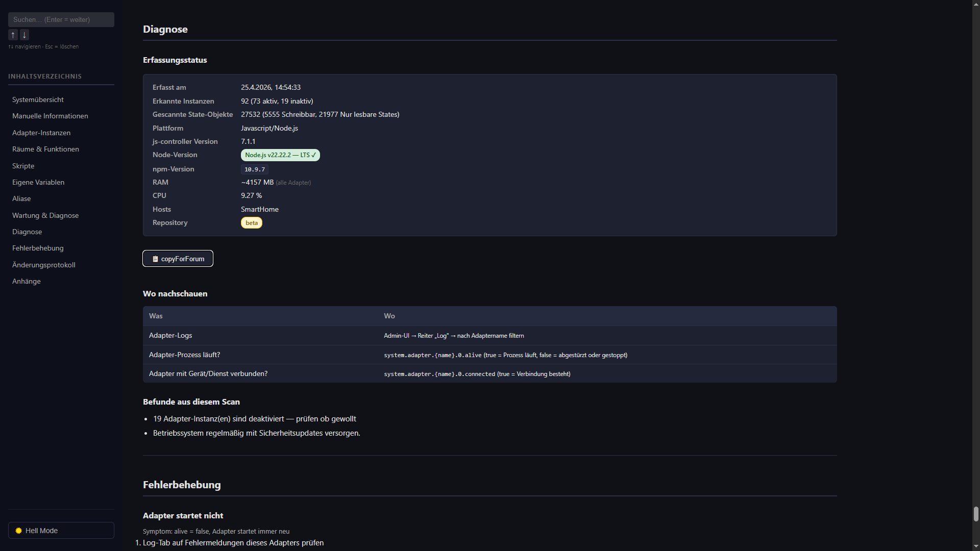Click the INHALTSVERZEICHNIS sidebar header

pyautogui.click(x=45, y=76)
